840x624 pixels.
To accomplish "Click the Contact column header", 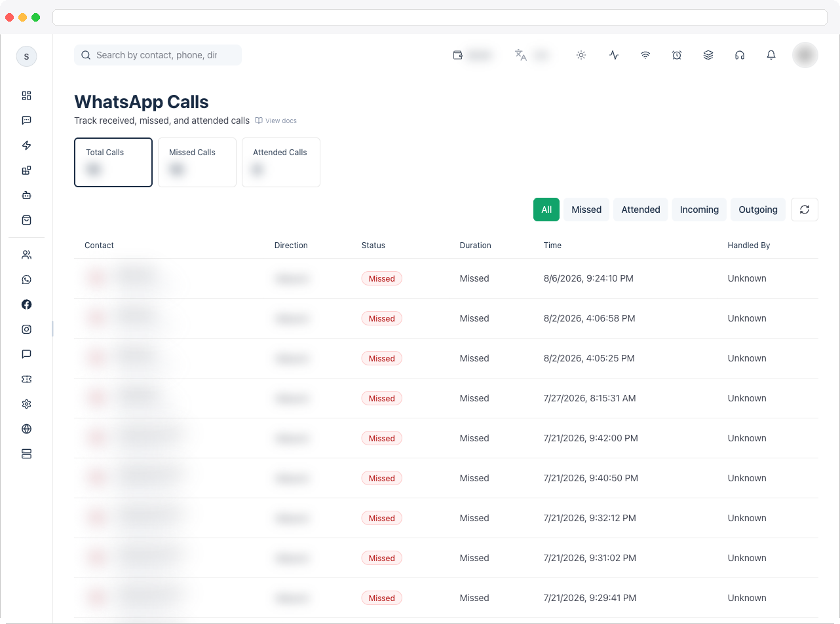I will click(x=99, y=246).
